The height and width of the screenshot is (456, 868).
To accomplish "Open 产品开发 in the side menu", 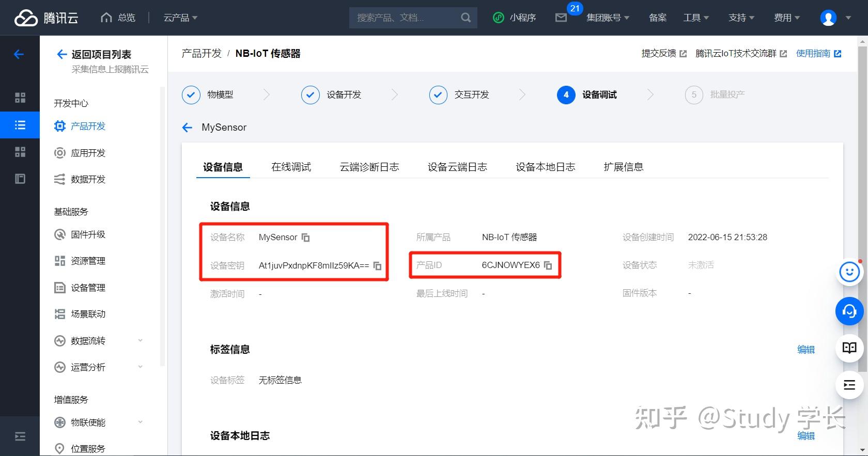I will (x=80, y=126).
